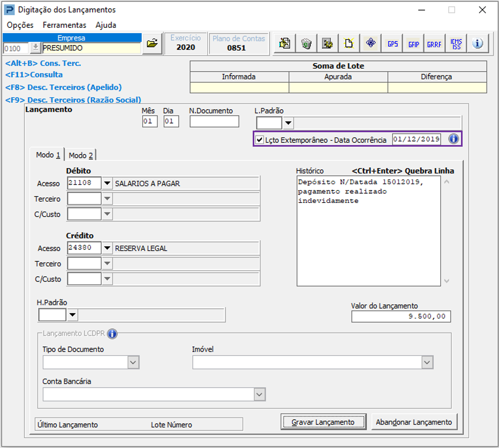Click F11 Consulta link

(34, 74)
